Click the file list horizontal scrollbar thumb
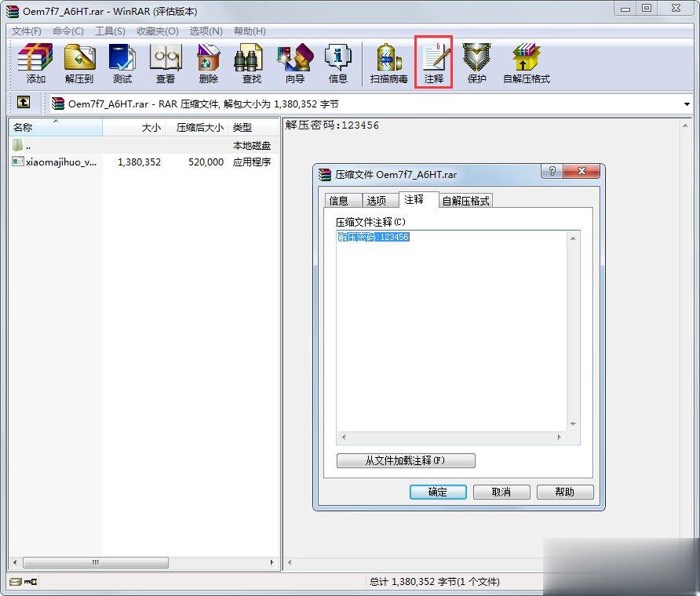700x596 pixels. coord(96,562)
